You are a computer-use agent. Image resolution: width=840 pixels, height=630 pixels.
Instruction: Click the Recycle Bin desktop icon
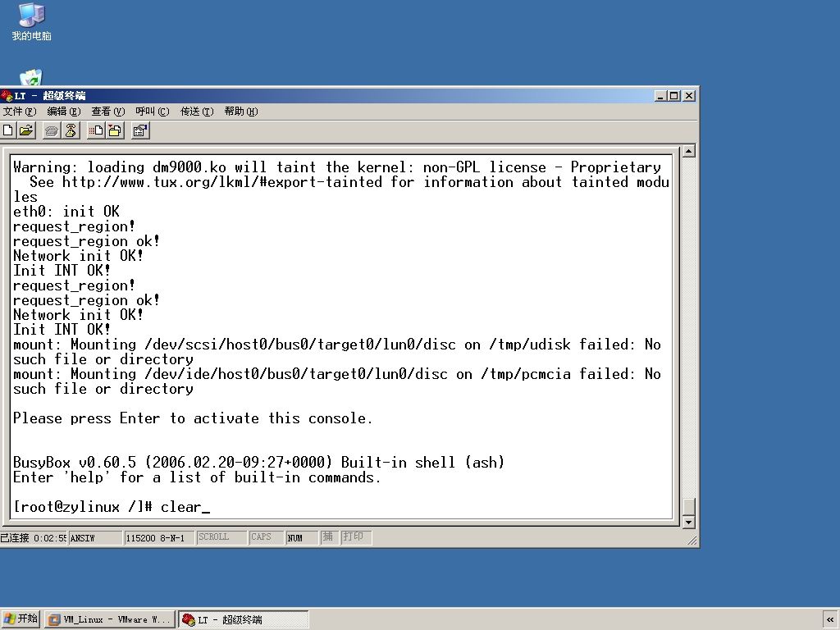(31, 78)
